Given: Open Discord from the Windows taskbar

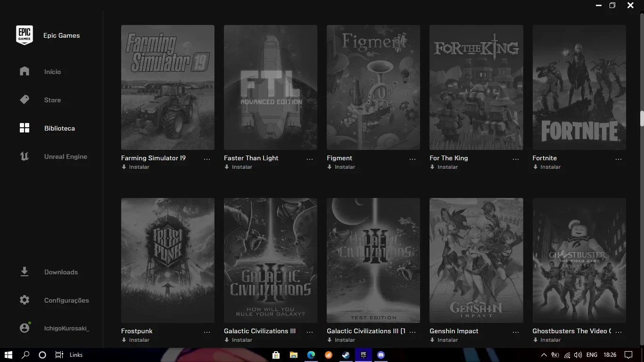Looking at the screenshot, I should click(381, 355).
